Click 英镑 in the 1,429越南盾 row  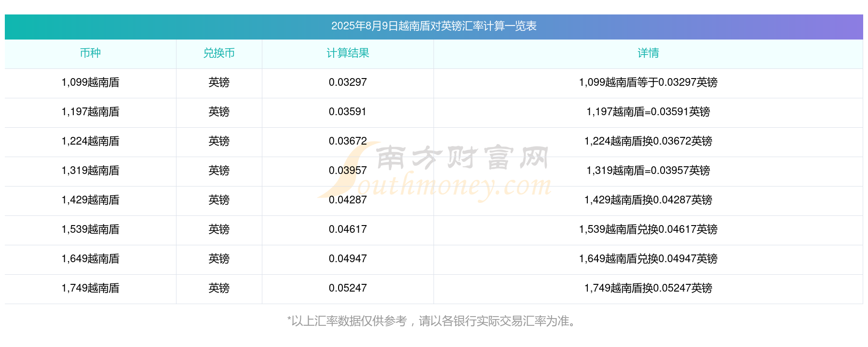(x=219, y=200)
